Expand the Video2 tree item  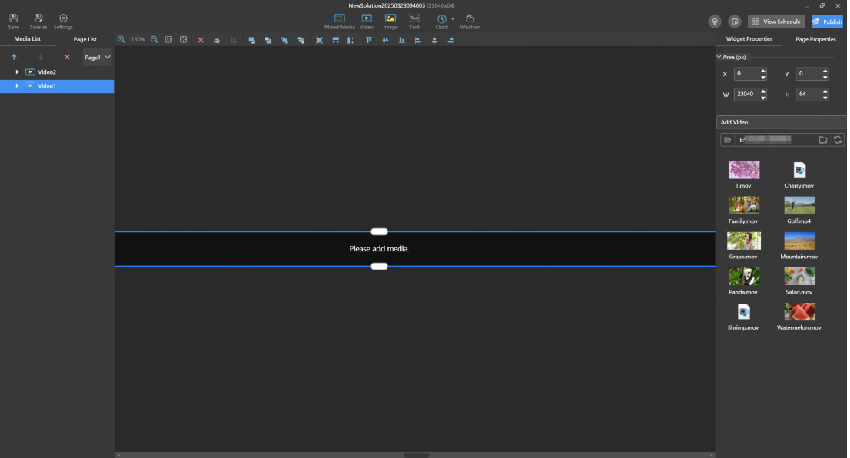tap(17, 72)
